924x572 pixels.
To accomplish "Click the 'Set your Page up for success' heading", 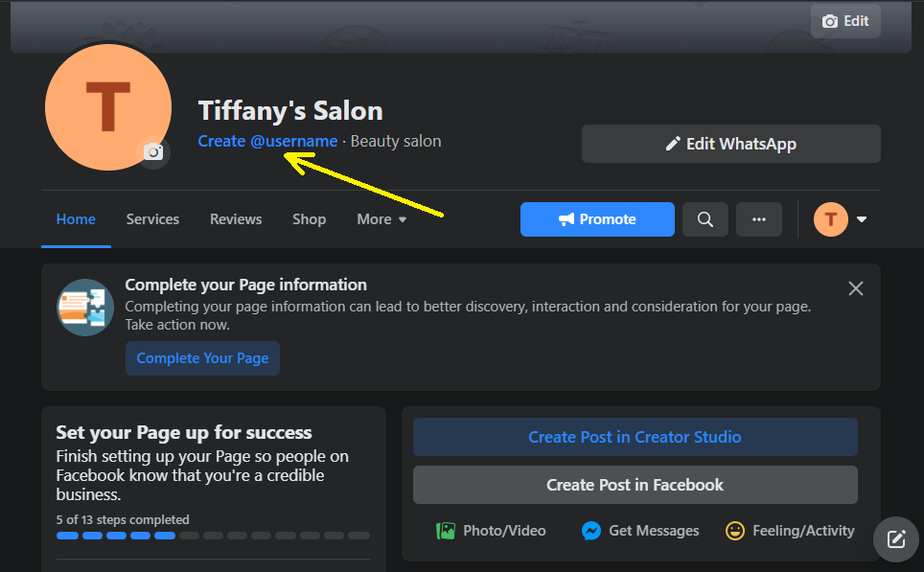I will click(x=184, y=432).
